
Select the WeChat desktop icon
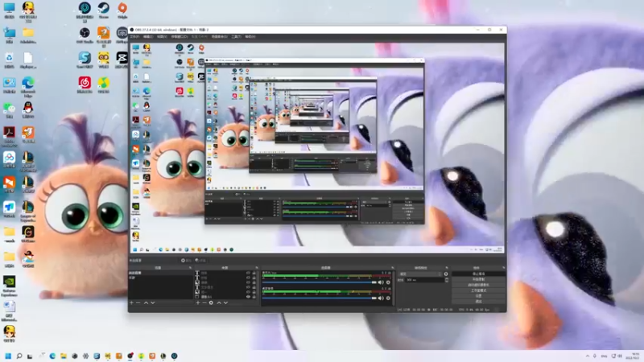pos(9,111)
